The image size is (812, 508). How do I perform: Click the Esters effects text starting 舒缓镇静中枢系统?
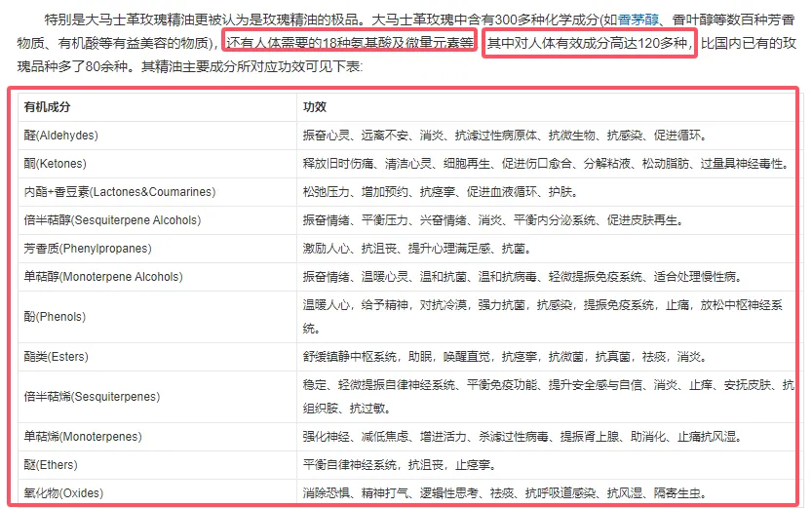click(x=505, y=357)
